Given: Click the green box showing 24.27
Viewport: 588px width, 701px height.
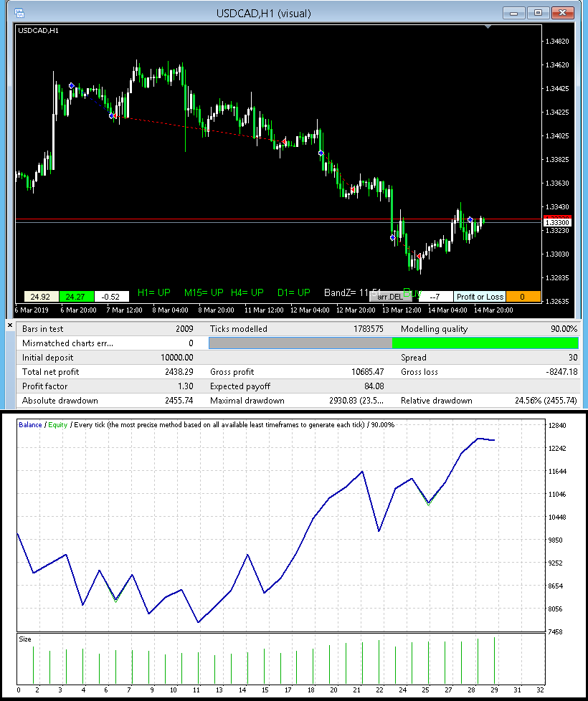Looking at the screenshot, I should pos(77,297).
